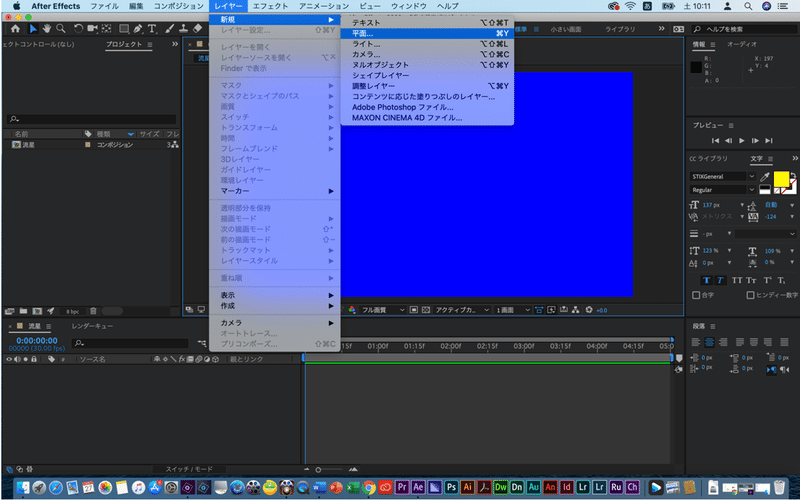The height and width of the screenshot is (500, 800).
Task: Expand the カメラ submenu in the Layer menu
Action: point(275,323)
